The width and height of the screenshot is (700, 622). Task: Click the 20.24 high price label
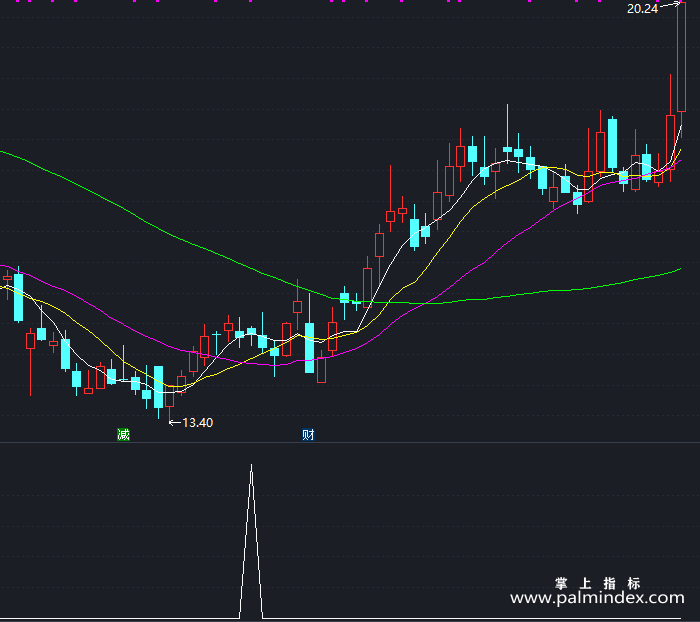(x=642, y=9)
